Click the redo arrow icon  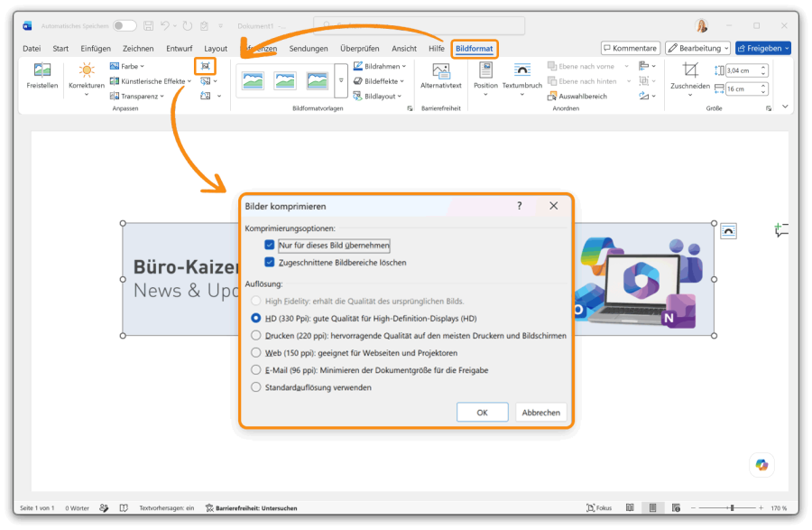pos(188,25)
